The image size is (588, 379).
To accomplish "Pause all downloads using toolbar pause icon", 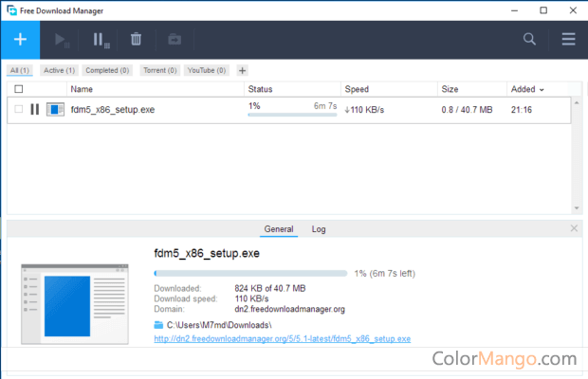I will click(99, 40).
